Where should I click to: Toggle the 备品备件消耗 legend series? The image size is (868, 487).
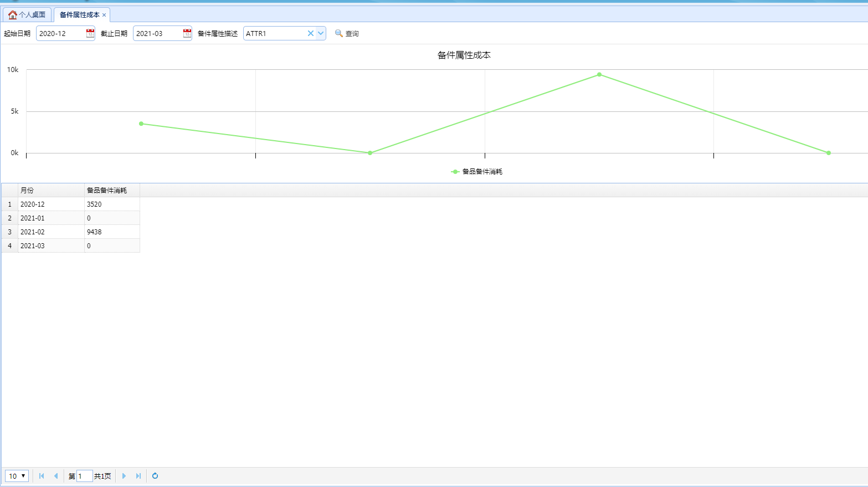pyautogui.click(x=477, y=172)
